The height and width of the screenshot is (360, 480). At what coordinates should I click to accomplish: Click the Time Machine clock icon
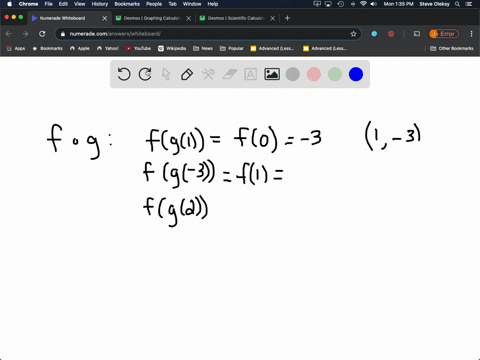pyautogui.click(x=341, y=4)
